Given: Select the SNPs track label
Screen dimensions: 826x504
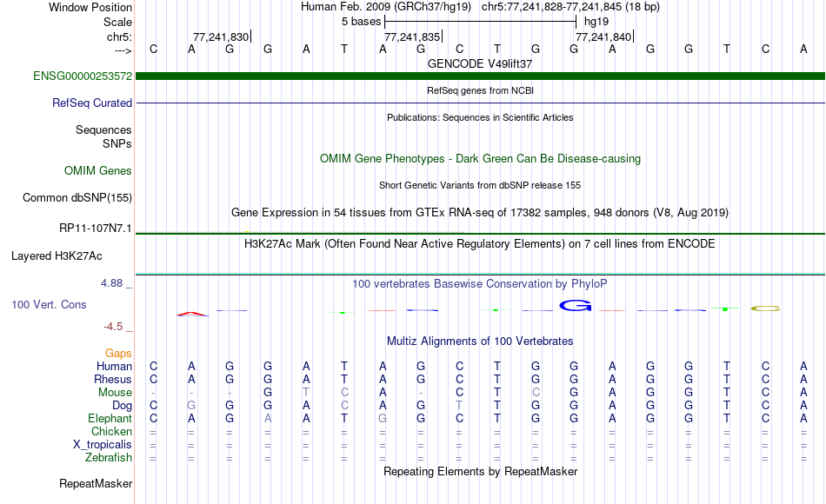Looking at the screenshot, I should coord(117,143).
